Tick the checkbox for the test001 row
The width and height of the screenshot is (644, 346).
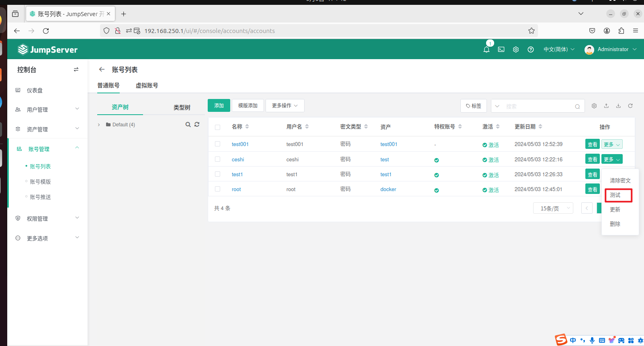click(x=217, y=144)
